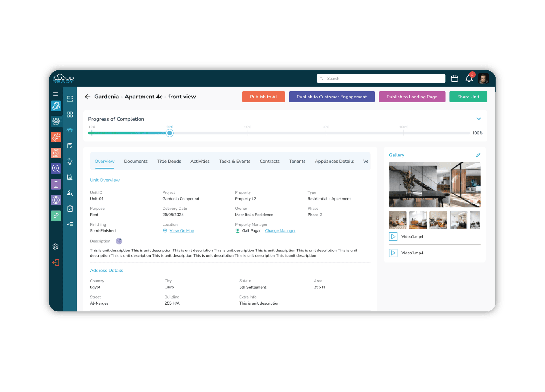Click the settings gear icon at sidebar bottom
The width and height of the screenshot is (545, 392).
pyautogui.click(x=56, y=247)
